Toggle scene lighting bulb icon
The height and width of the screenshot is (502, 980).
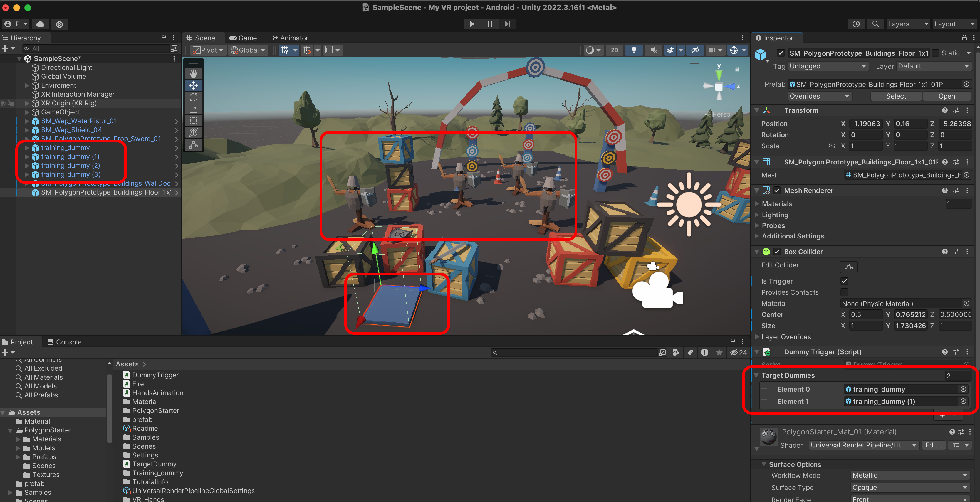[x=634, y=50]
